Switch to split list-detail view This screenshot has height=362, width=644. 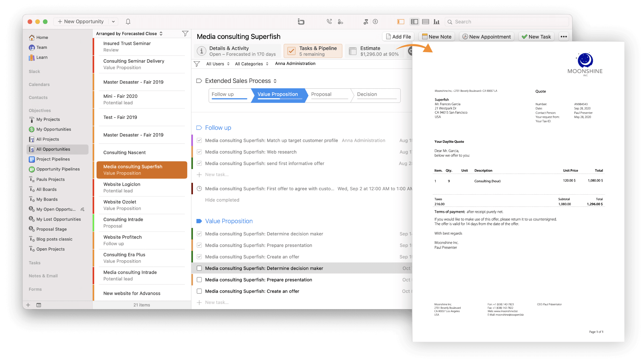point(414,21)
